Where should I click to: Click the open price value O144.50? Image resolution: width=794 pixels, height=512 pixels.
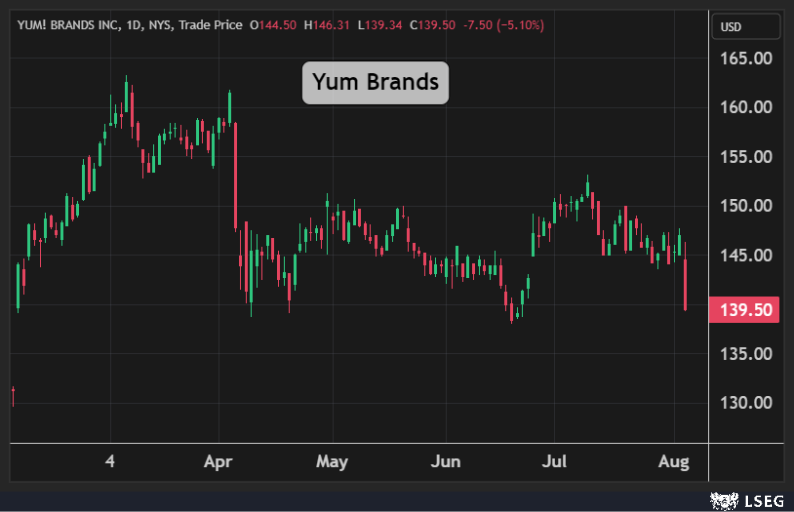click(x=272, y=25)
